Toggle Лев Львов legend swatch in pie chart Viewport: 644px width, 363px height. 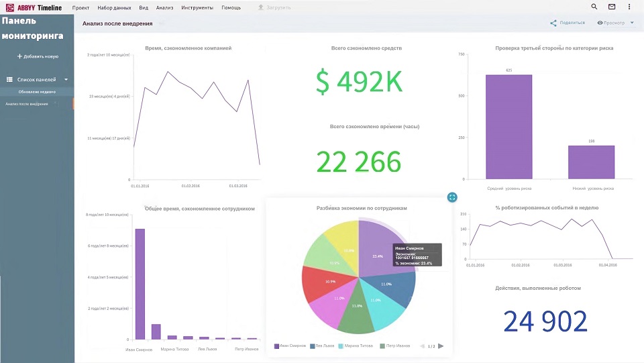(313, 346)
